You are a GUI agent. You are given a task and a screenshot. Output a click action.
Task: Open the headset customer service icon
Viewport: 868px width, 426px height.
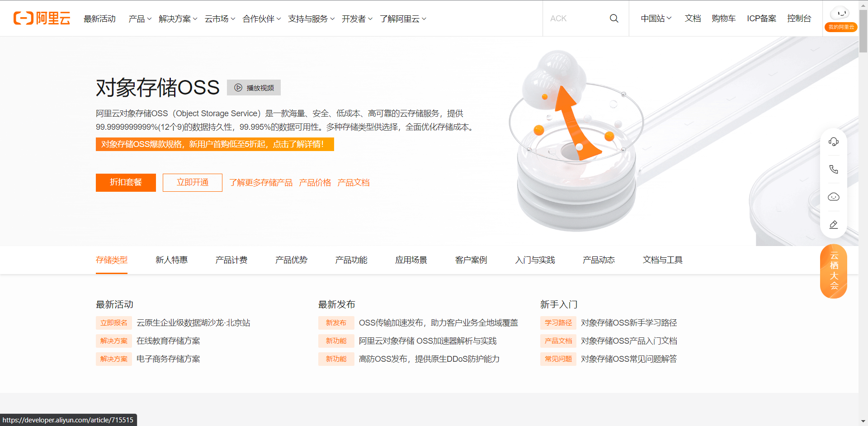[834, 142]
